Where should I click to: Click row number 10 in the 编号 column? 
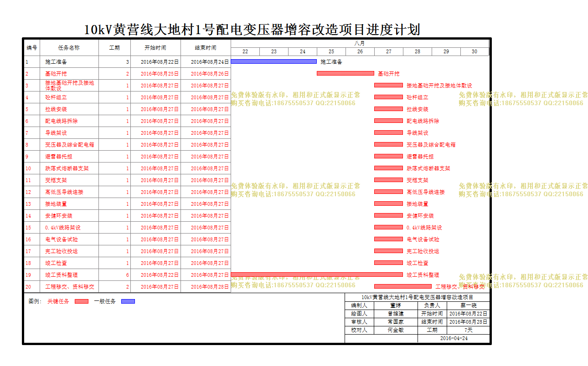coord(28,168)
